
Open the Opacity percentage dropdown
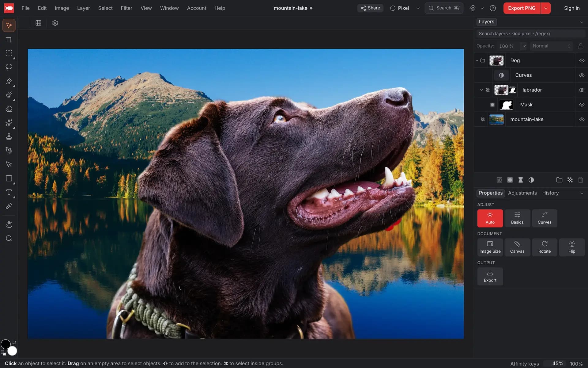click(524, 46)
